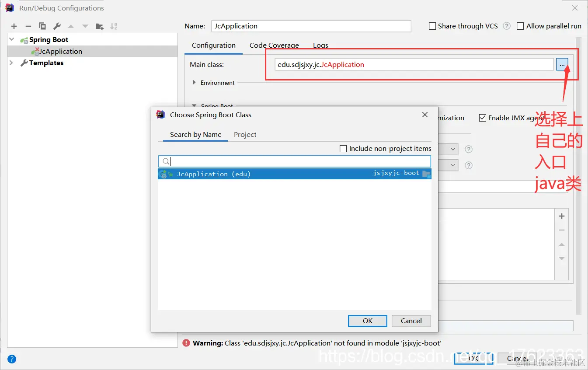Open help for Share through VCS
Viewport: 588px width, 370px height.
click(x=507, y=26)
